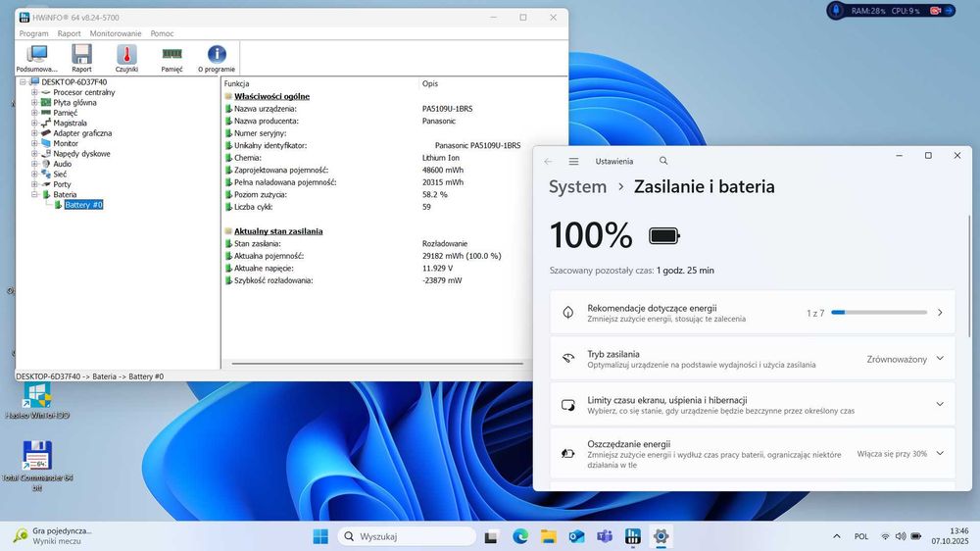Expand the Magistrala tree node

(35, 124)
